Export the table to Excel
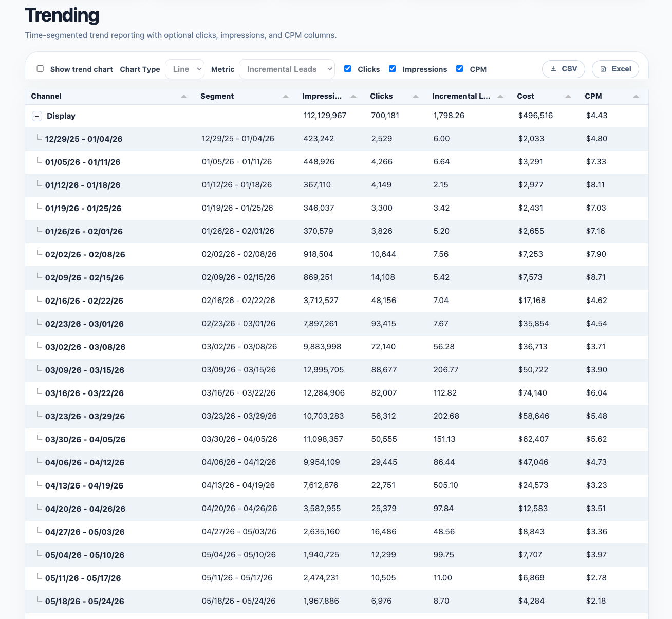 [x=615, y=69]
